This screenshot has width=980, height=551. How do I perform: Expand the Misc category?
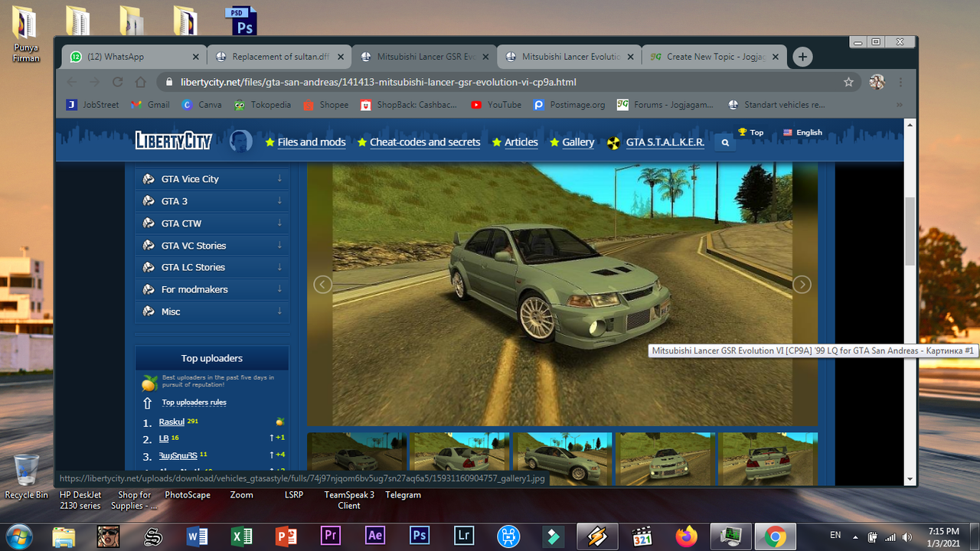(212, 311)
